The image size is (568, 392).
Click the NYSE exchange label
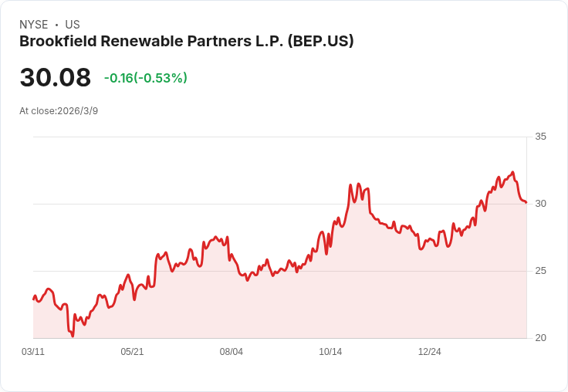33,25
